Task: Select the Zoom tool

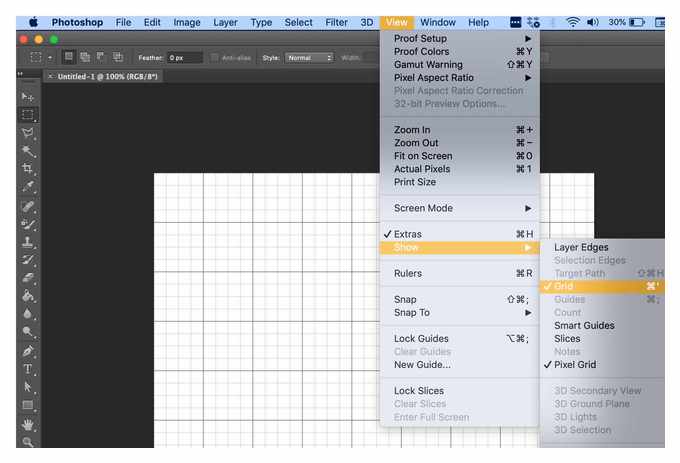Action: click(x=28, y=442)
